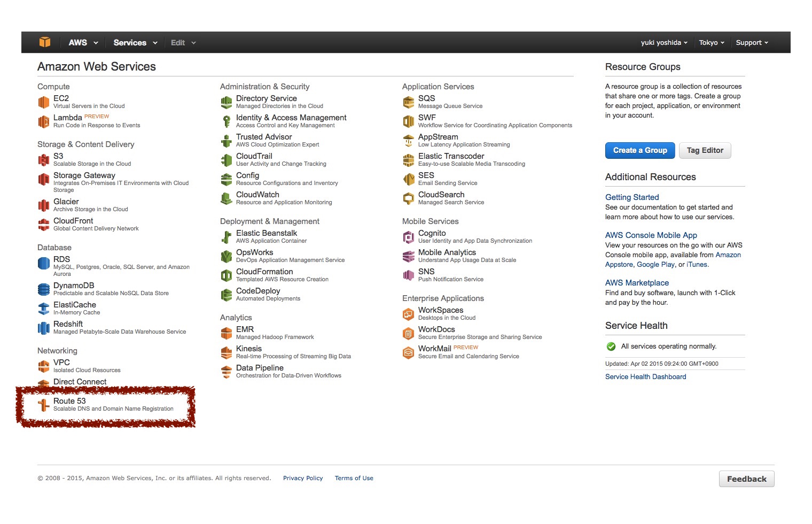This screenshot has width=812, height=524.
Task: Open the Mobile Analytics service link
Action: click(447, 252)
